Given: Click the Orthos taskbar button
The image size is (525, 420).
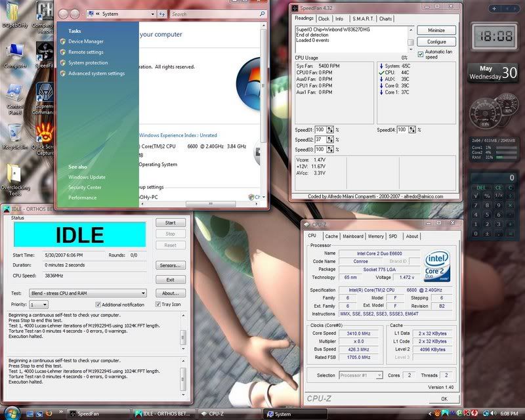Looking at the screenshot, I should (x=164, y=413).
